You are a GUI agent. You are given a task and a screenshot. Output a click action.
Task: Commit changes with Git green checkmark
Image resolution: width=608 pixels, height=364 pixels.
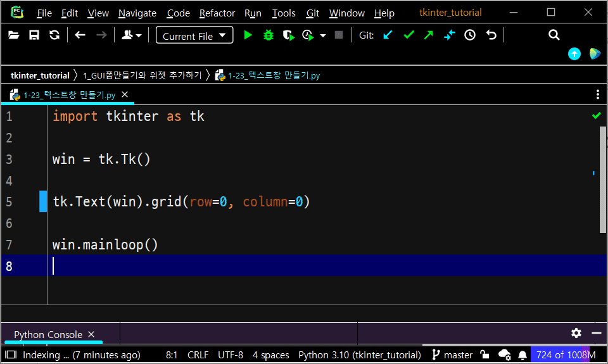point(408,35)
